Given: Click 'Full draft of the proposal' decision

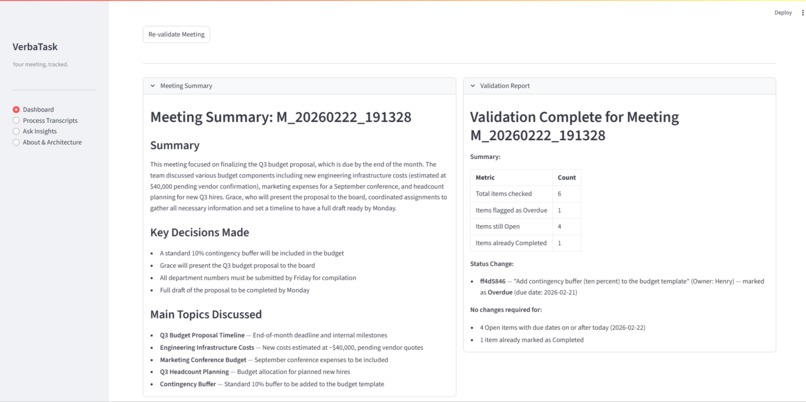Looking at the screenshot, I should [x=234, y=290].
